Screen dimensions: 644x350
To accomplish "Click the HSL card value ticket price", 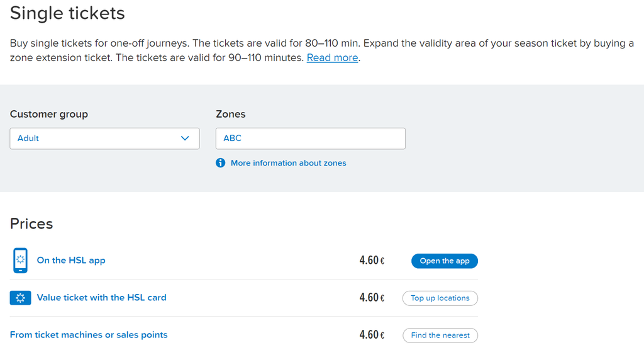I will click(x=372, y=297).
